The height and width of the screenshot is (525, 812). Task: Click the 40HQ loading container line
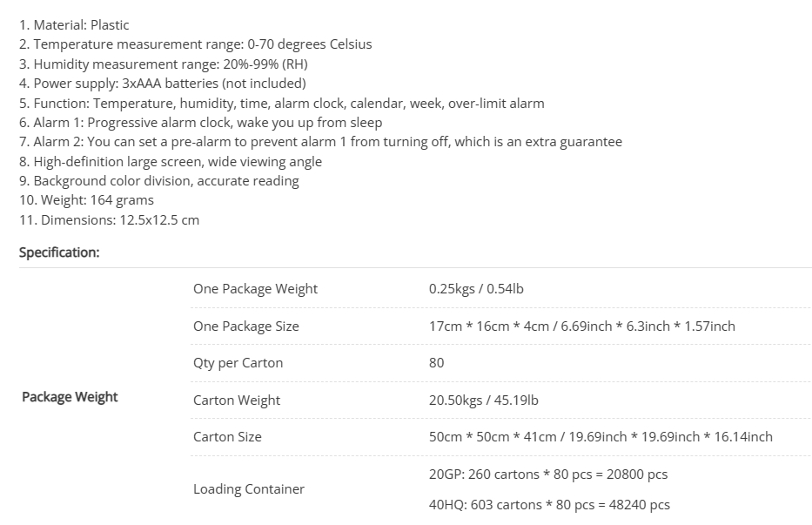tap(549, 505)
